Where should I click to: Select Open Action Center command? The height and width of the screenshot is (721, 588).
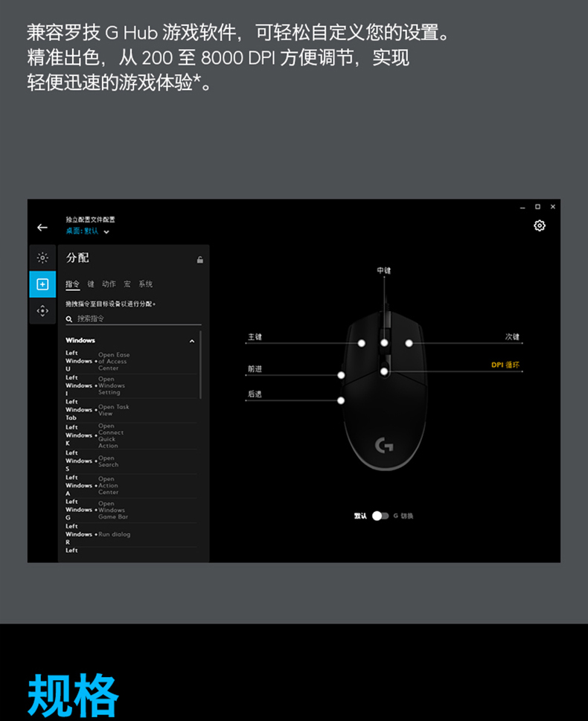(x=131, y=486)
